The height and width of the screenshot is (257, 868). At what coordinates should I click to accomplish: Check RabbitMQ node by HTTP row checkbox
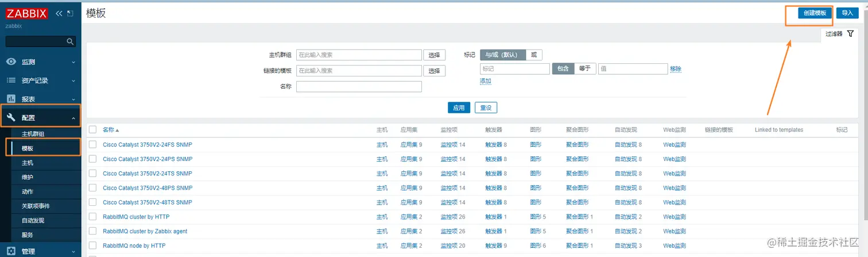[92, 246]
